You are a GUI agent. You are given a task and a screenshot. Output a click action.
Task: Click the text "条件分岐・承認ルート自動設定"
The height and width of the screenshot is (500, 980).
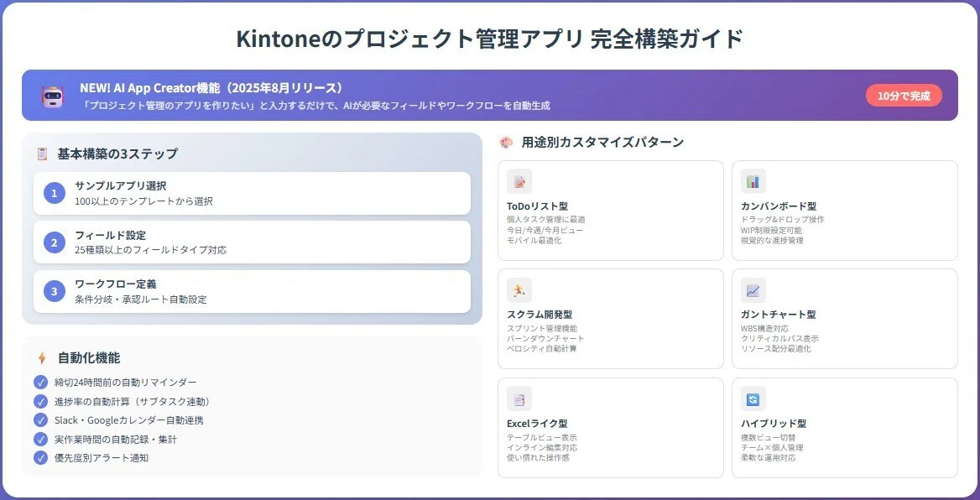141,299
